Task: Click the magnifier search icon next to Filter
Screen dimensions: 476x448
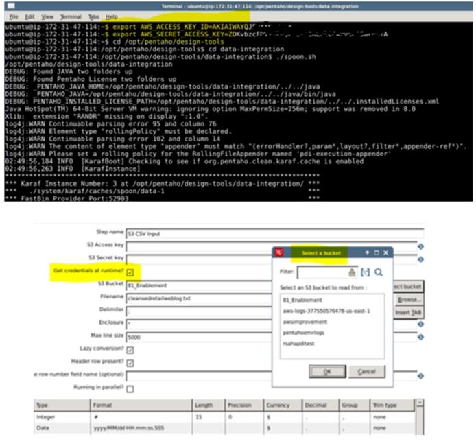Action: point(378,272)
